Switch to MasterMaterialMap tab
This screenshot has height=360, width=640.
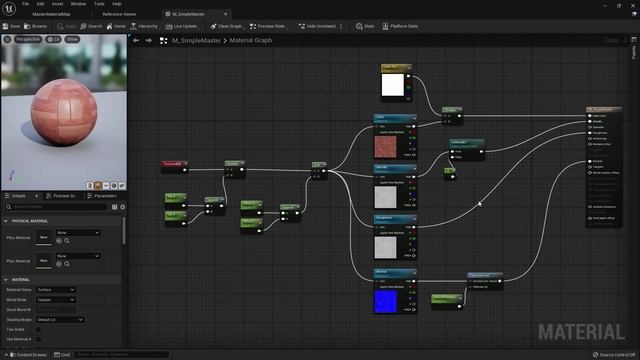click(51, 14)
